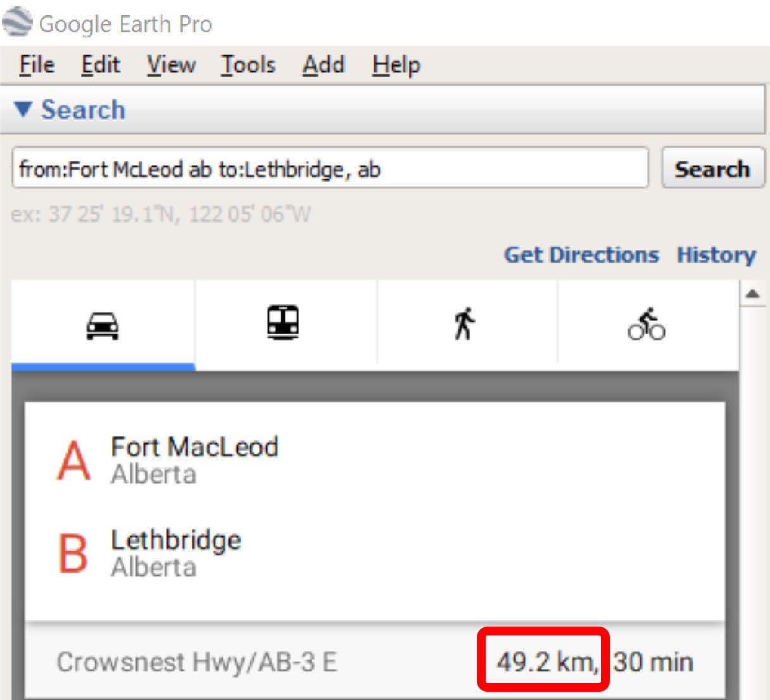
Task: Choose the walking directions icon
Action: [464, 324]
